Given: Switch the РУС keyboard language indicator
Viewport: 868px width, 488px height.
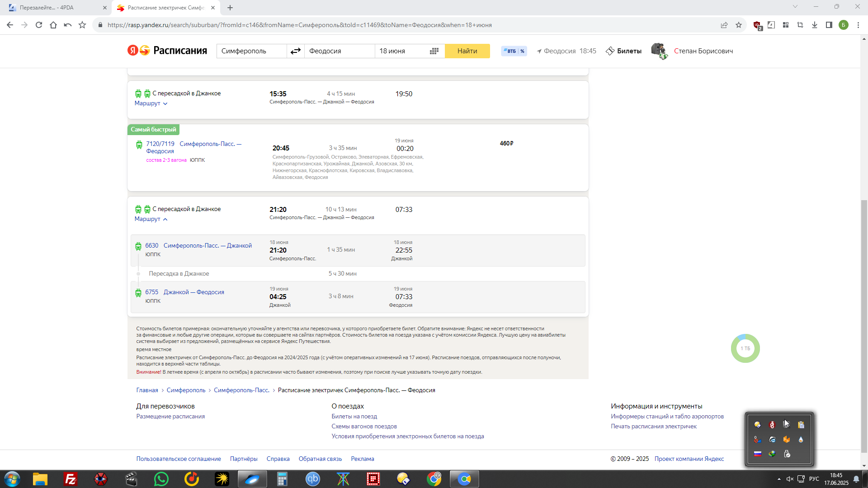Looking at the screenshot, I should point(814,479).
